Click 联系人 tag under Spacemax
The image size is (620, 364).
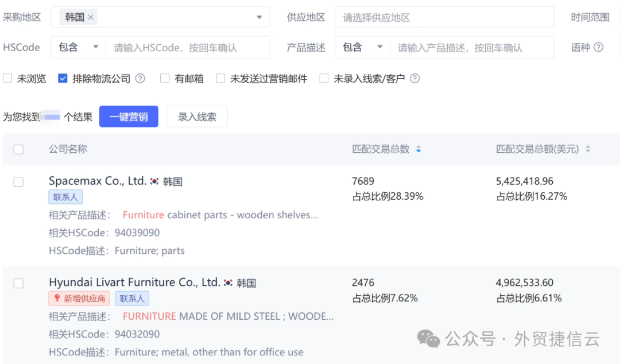coord(65,197)
